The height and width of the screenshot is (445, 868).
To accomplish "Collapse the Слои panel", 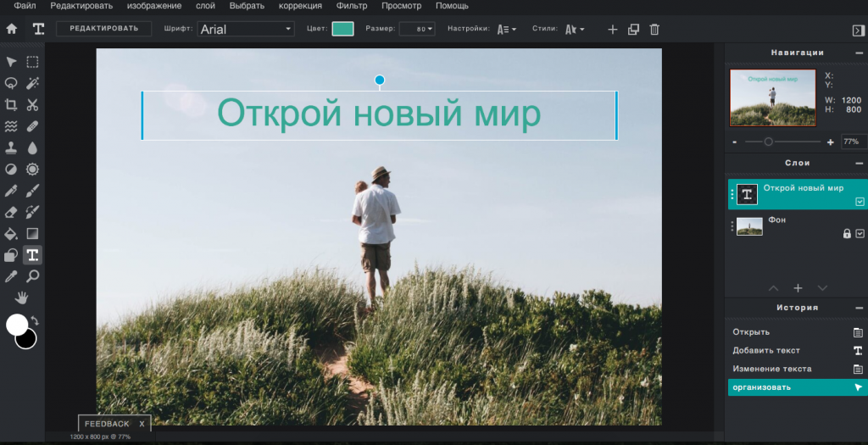I will point(860,164).
